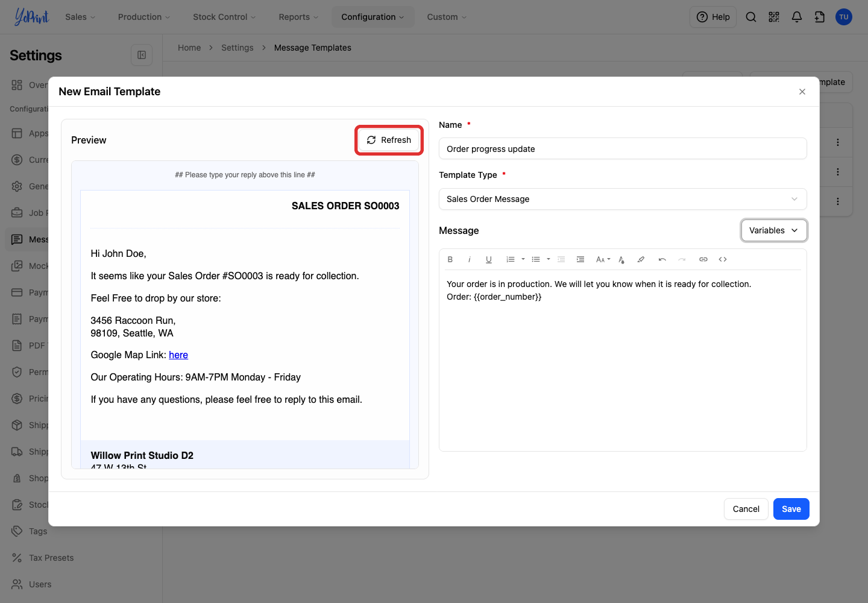Click the Tax Presets percent icon
The width and height of the screenshot is (868, 603).
pyautogui.click(x=17, y=558)
